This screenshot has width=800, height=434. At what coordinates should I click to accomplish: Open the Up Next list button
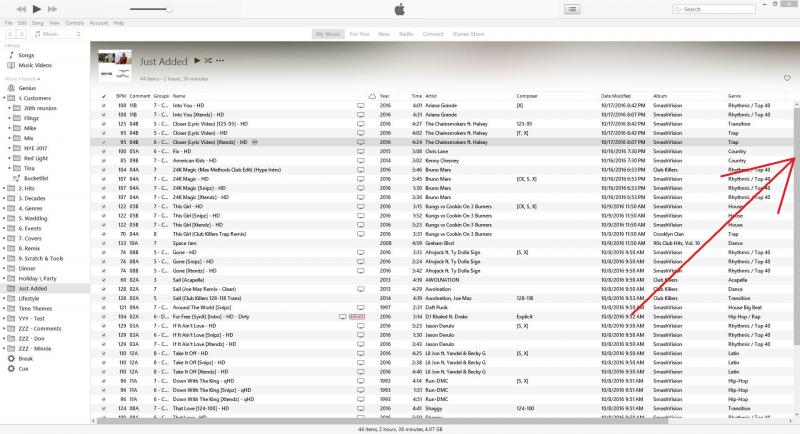point(572,9)
